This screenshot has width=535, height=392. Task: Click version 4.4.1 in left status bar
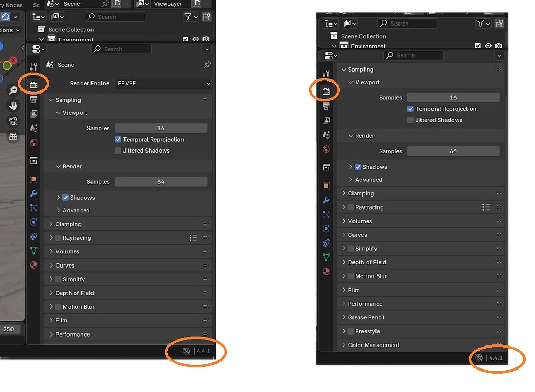point(203,351)
